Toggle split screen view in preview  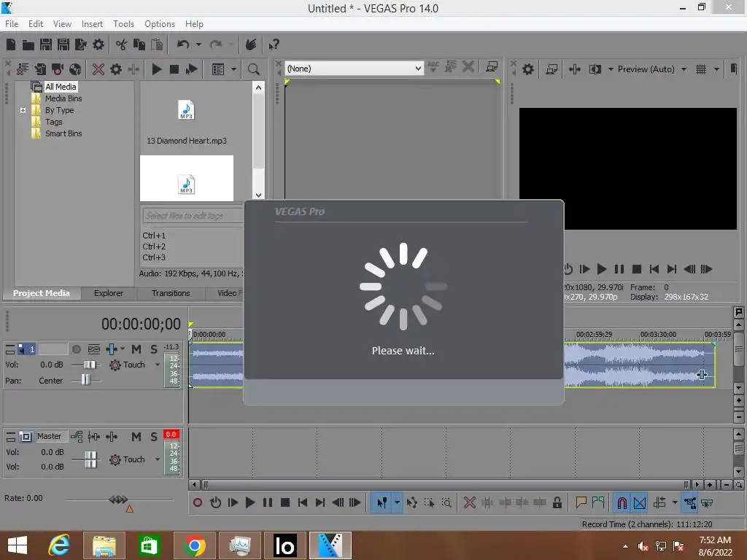click(595, 69)
